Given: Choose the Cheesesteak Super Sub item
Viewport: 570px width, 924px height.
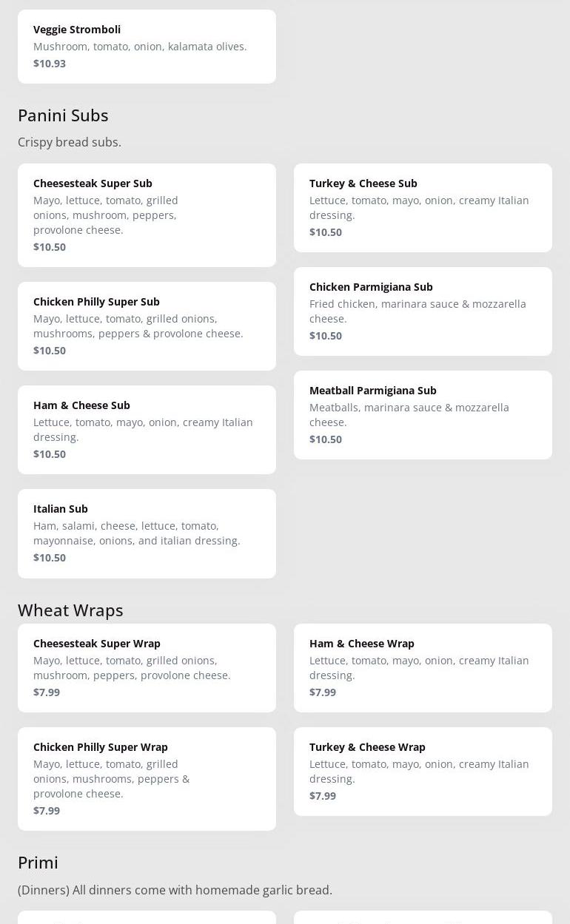Looking at the screenshot, I should 147,215.
